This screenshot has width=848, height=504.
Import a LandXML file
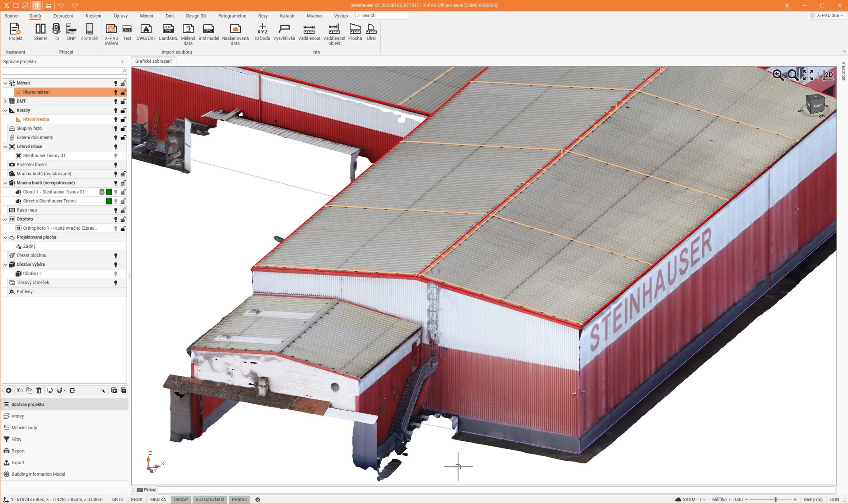tap(168, 32)
